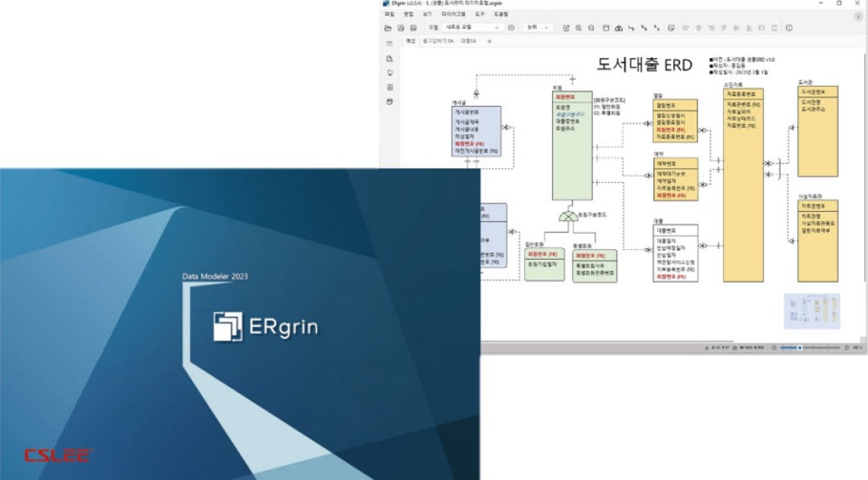Click the hamburger menu icon beside tabs
Image resolution: width=868 pixels, height=480 pixels.
(x=389, y=43)
